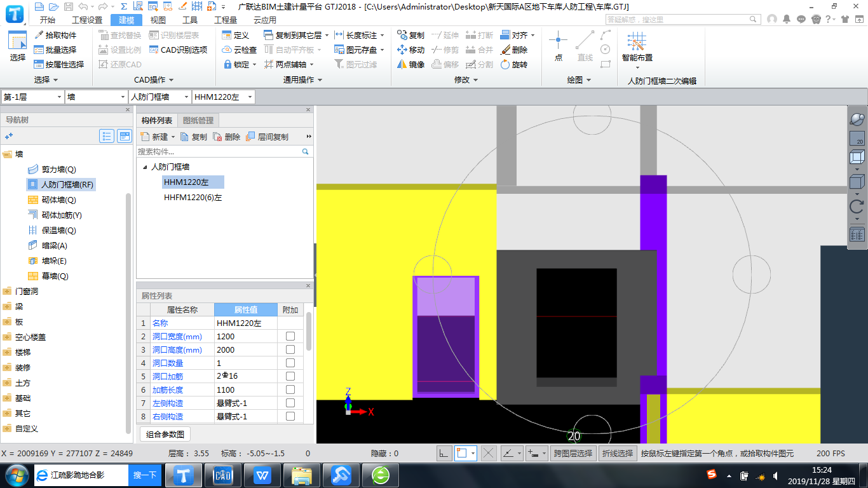Choose the 按属性选择 select-by-property tool
This screenshot has height=488, width=868.
pyautogui.click(x=59, y=64)
